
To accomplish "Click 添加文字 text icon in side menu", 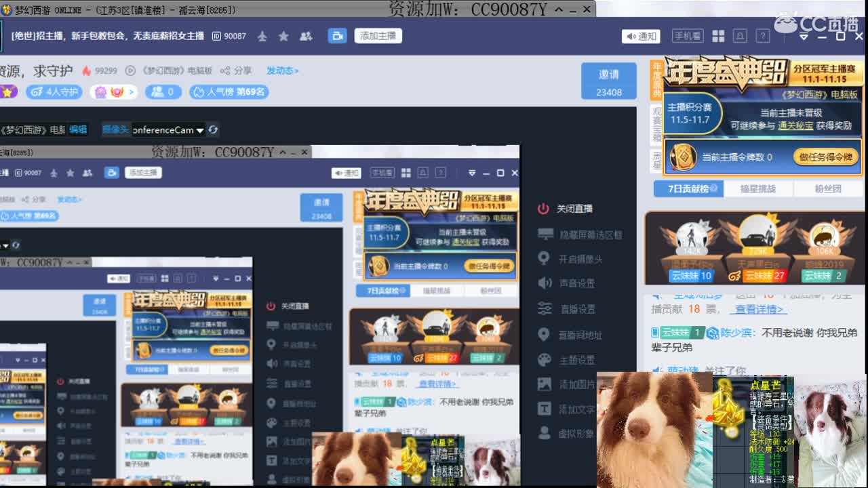I will 545,409.
